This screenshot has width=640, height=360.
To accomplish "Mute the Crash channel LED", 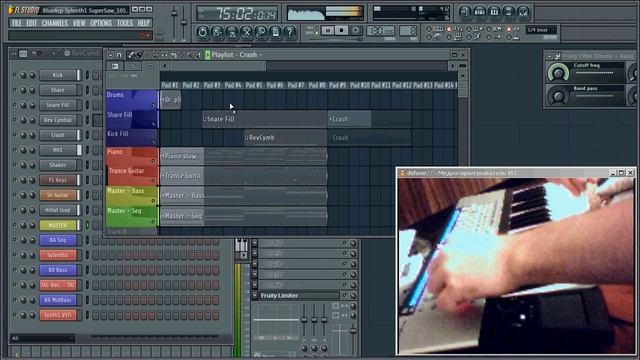I will pyautogui.click(x=15, y=135).
